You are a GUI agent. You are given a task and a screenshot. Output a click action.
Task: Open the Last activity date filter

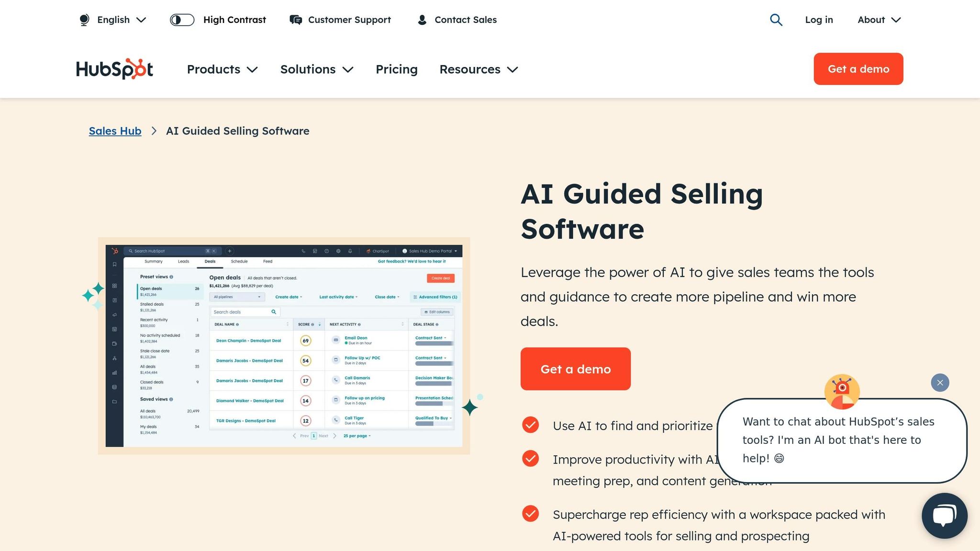(338, 297)
